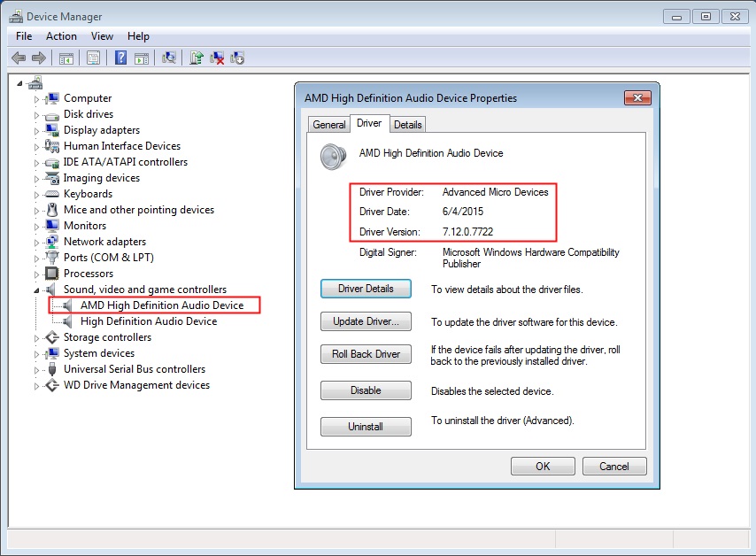Image resolution: width=756 pixels, height=556 pixels.
Task: Expand the System devices arrow
Action: coord(36,354)
